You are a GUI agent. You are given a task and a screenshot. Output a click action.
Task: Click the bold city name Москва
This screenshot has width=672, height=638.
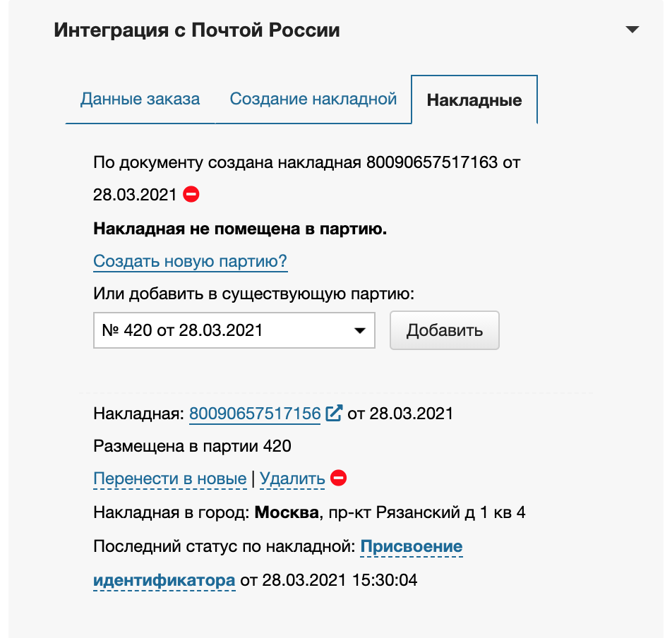tap(286, 512)
